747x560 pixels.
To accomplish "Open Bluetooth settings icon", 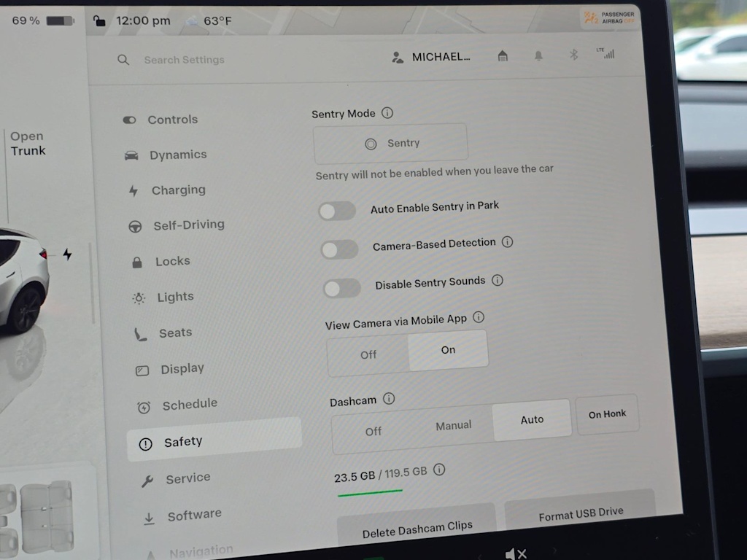I will (x=573, y=55).
